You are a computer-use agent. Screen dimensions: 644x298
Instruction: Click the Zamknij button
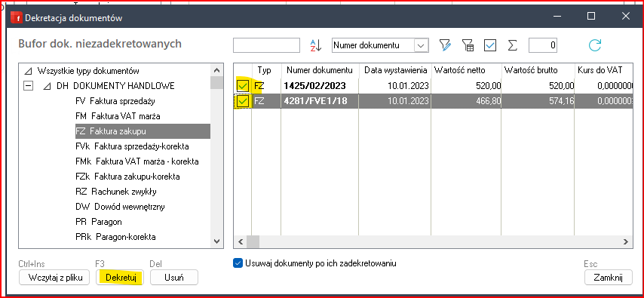(609, 277)
